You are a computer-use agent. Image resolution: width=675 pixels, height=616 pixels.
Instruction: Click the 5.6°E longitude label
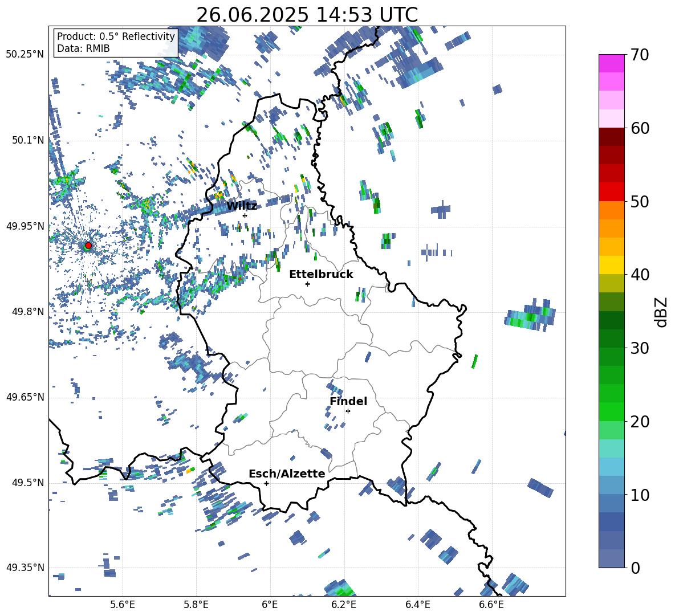pos(123,605)
